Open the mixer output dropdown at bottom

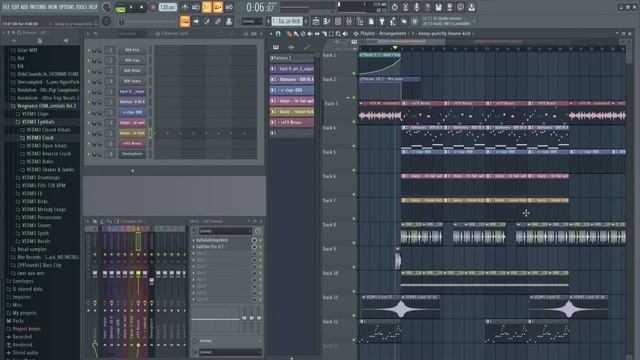click(x=230, y=352)
